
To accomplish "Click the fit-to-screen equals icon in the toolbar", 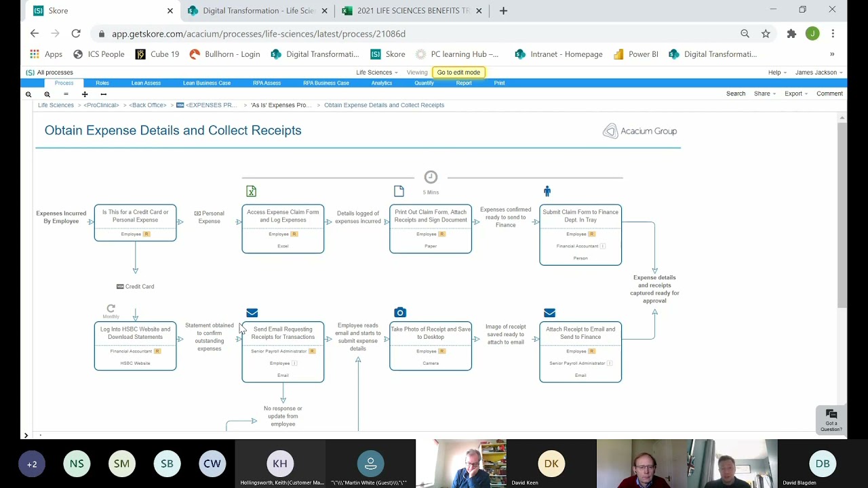I will pyautogui.click(x=66, y=94).
